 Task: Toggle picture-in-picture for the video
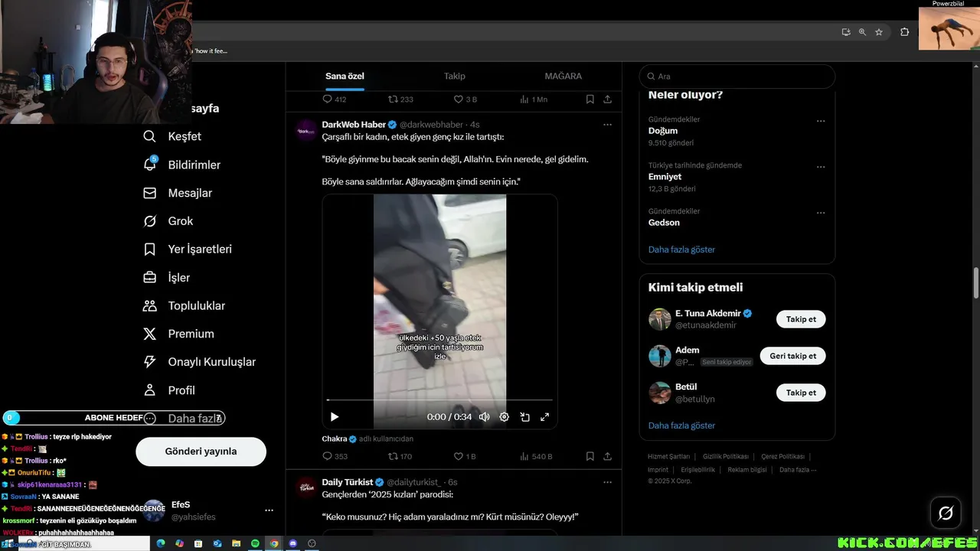pos(524,417)
